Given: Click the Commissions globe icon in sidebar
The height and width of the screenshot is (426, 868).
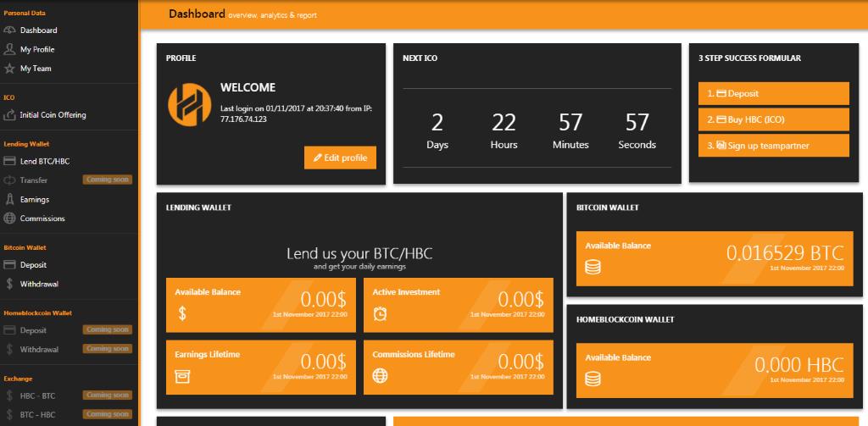Looking at the screenshot, I should click(10, 219).
